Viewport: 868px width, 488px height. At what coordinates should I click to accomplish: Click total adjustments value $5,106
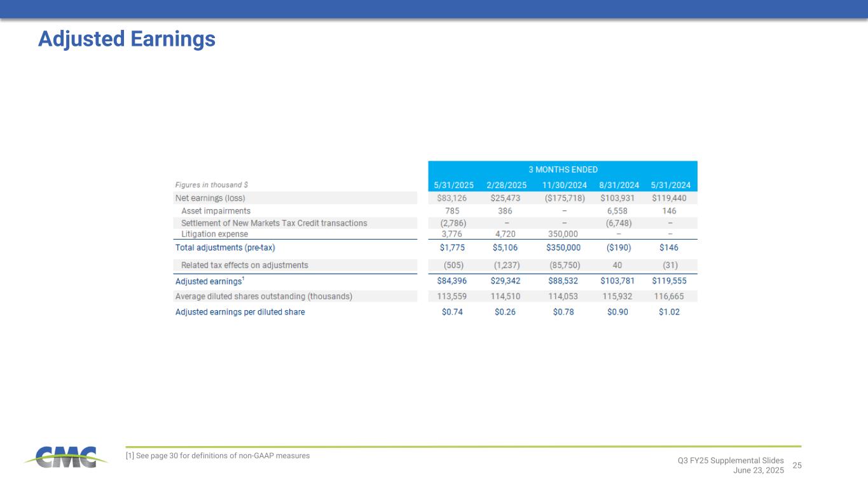(506, 247)
